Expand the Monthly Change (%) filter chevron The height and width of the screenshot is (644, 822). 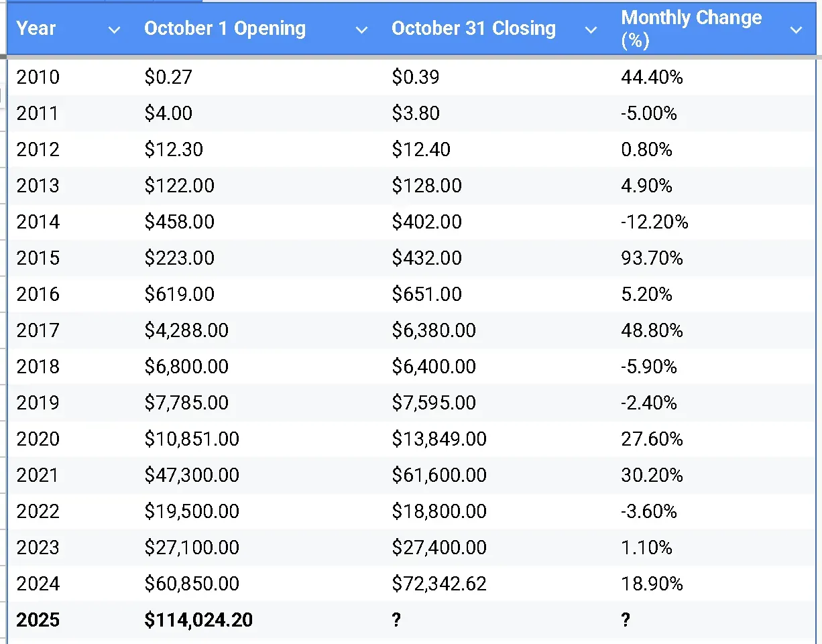click(797, 29)
